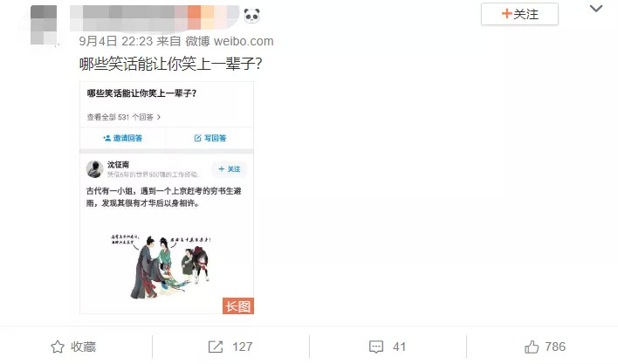This screenshot has height=364, width=618.
Task: Click the blurred username of the poster
Action: point(154,18)
